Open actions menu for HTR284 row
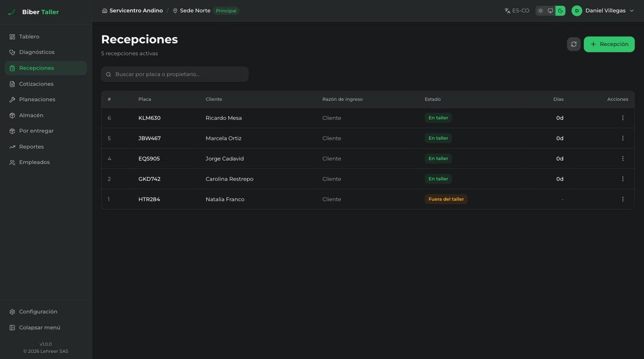The image size is (644, 359). click(x=623, y=199)
